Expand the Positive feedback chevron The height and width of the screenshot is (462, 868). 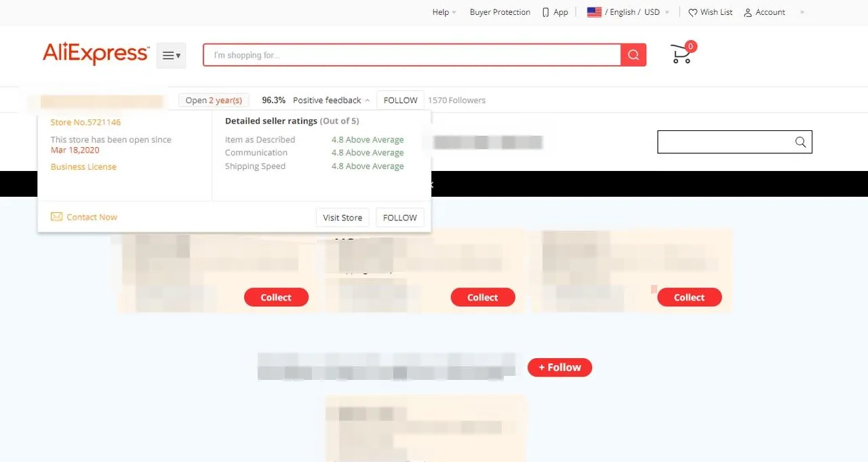(x=368, y=100)
